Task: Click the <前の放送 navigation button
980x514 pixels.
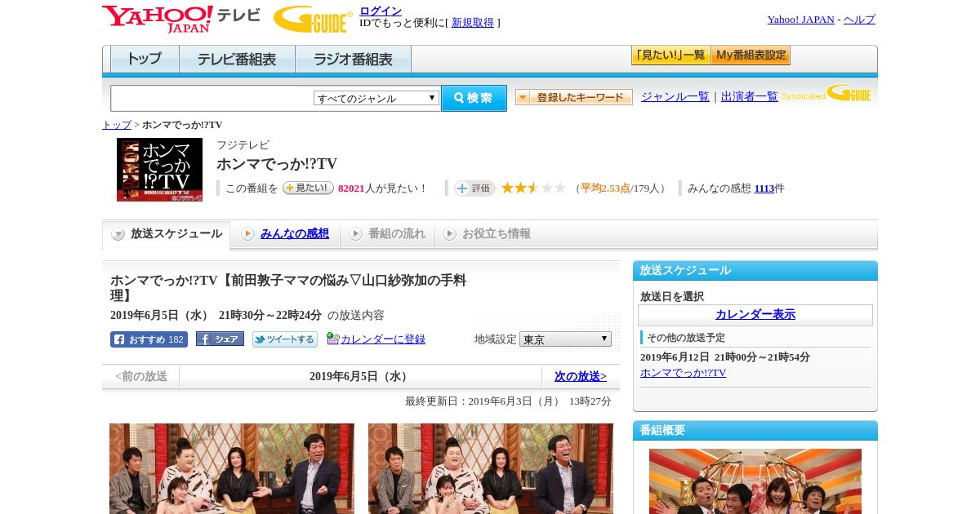Action: 141,377
